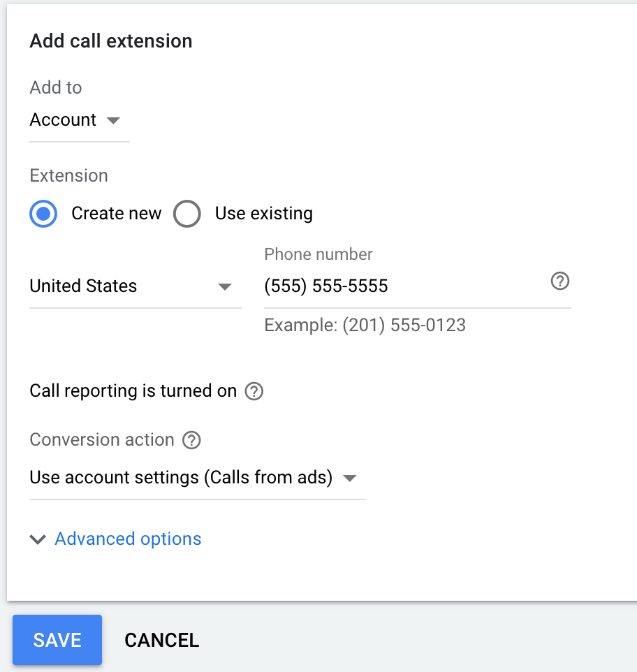This screenshot has width=637, height=672.
Task: Select the Use existing radio button
Action: 187,214
